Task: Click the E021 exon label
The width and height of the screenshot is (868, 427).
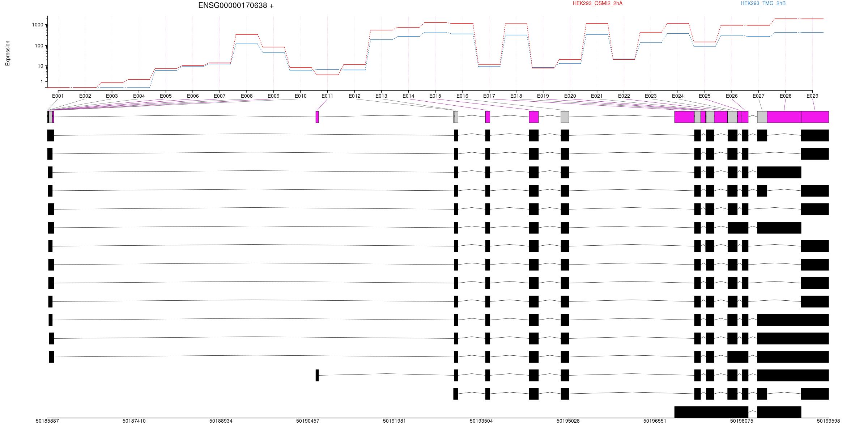Action: click(597, 96)
